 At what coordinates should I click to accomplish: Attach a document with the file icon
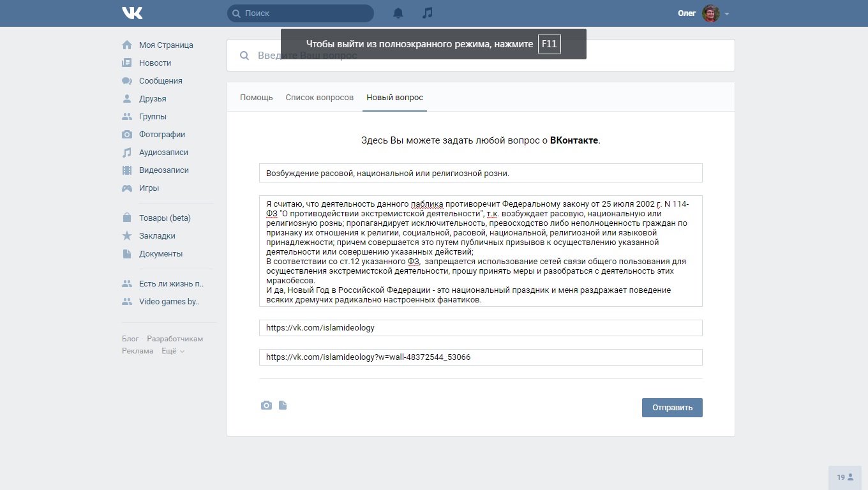(x=283, y=405)
